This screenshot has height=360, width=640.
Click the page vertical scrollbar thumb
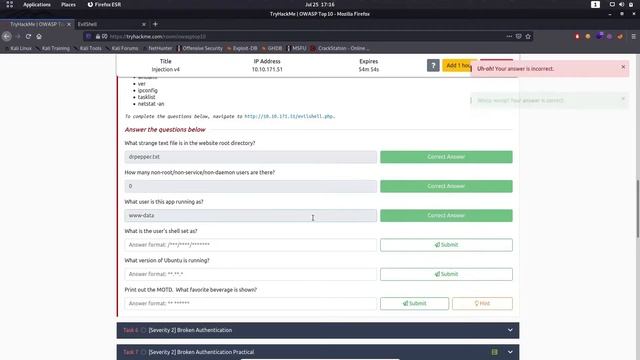(638, 208)
